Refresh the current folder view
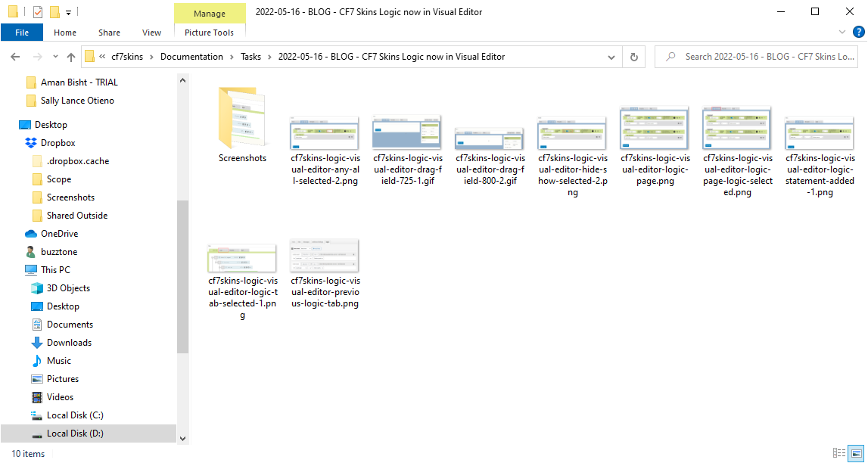Screen dimensions: 868x463 [633, 57]
